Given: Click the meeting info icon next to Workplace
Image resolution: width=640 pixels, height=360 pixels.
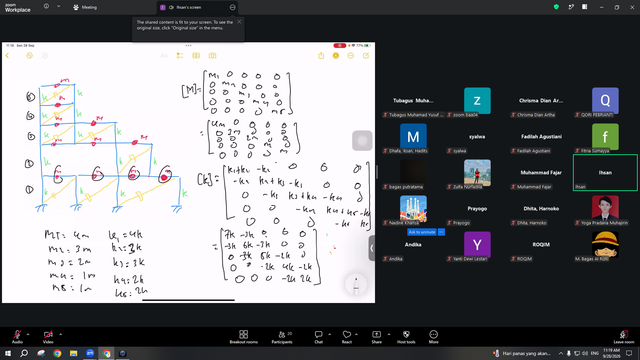Looking at the screenshot, I should pyautogui.click(x=46, y=7).
